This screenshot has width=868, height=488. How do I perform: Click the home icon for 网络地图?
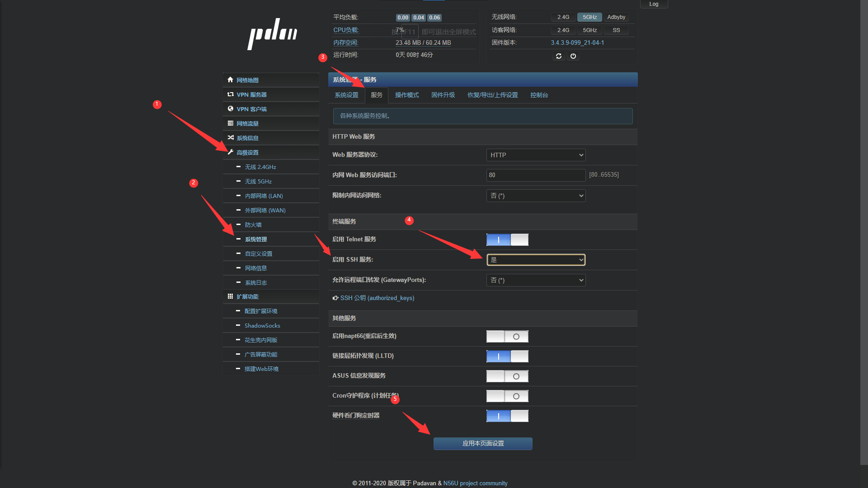coord(231,80)
